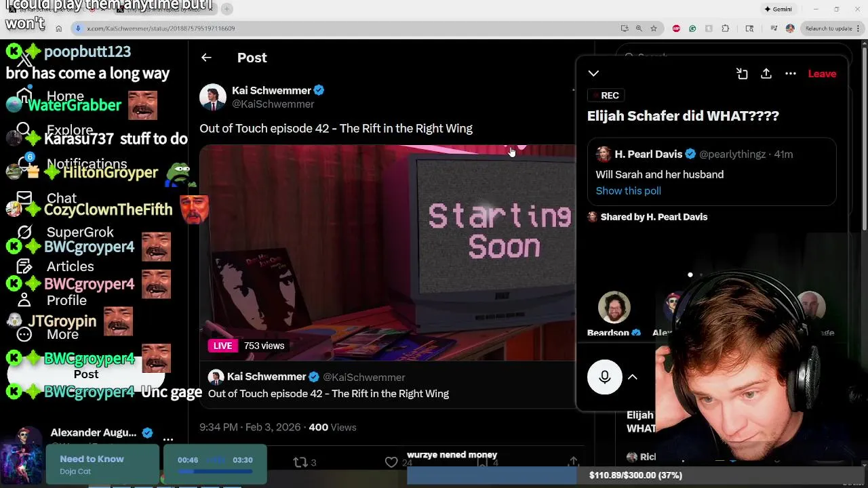
Task: Go back using the Post arrow
Action: [206, 58]
